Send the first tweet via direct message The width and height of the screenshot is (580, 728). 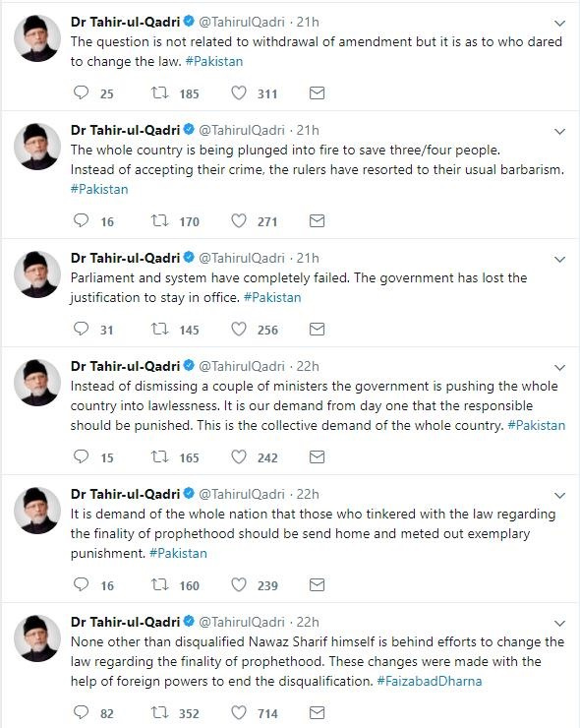tap(317, 93)
